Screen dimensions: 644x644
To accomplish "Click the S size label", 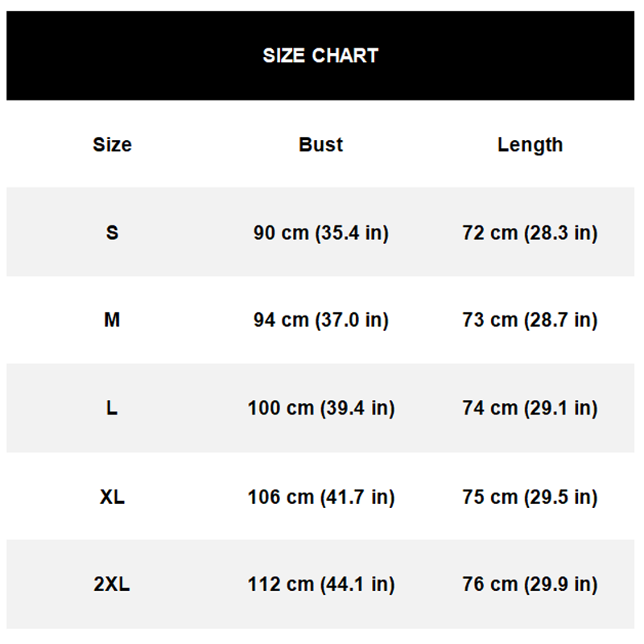I will 112,233.
